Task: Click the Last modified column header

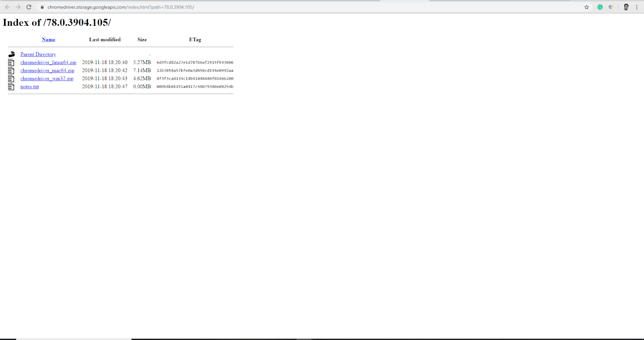Action: (x=105, y=39)
